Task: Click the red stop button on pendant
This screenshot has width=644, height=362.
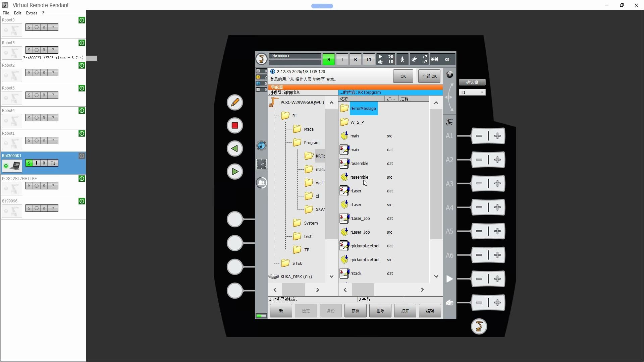Action: pos(235,125)
